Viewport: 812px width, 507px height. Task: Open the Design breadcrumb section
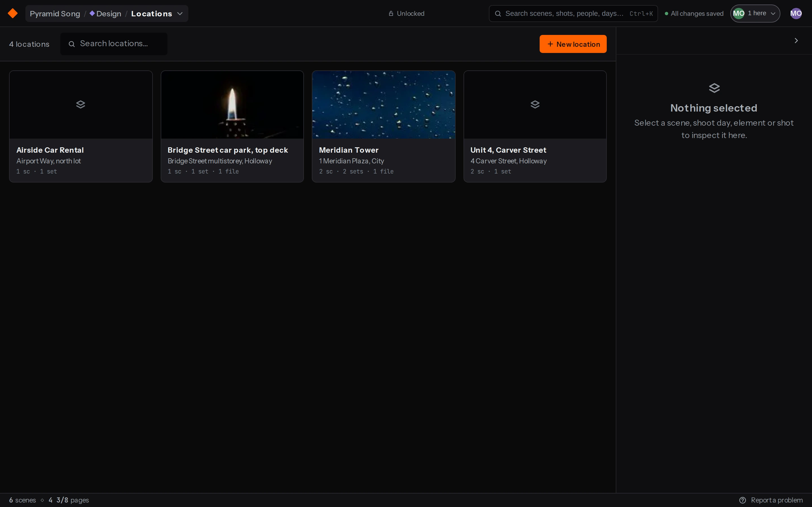coord(105,14)
